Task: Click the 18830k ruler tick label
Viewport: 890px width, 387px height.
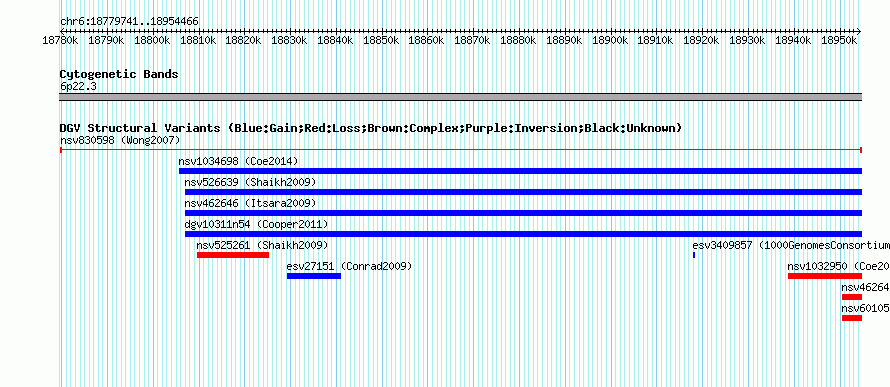Action: point(289,41)
